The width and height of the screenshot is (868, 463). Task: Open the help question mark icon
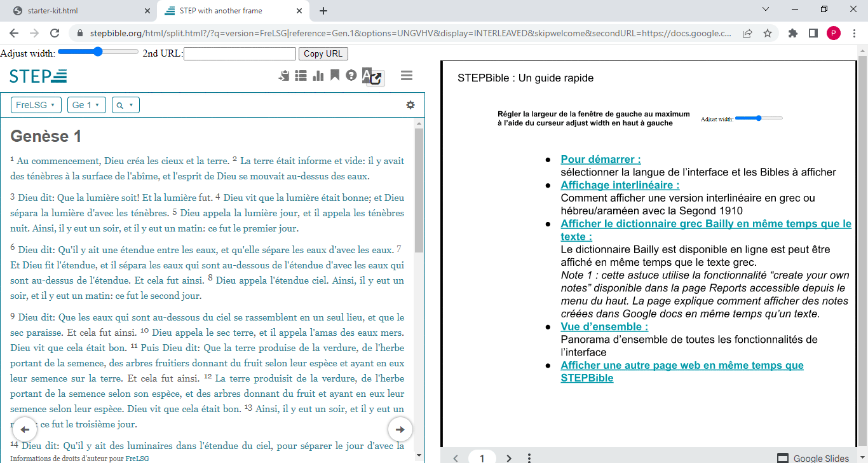pyautogui.click(x=351, y=76)
